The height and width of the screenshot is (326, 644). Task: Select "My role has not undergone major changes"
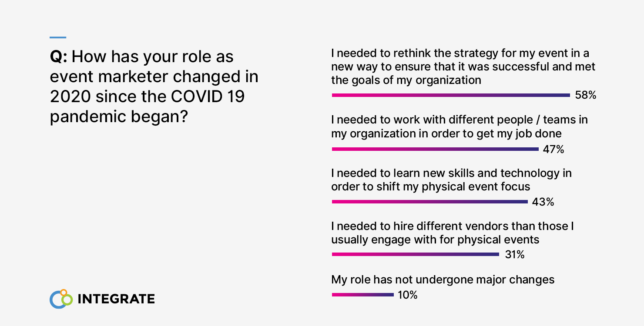coord(443,279)
